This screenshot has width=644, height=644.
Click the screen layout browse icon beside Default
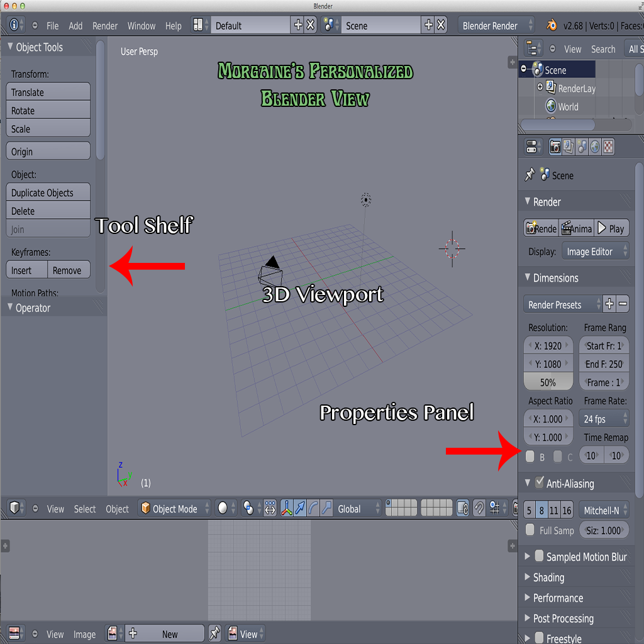tap(201, 25)
